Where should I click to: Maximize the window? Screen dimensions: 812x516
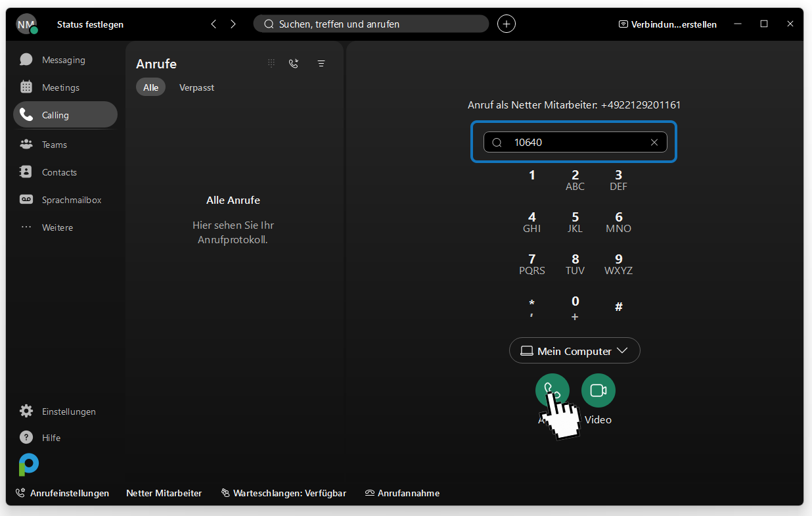764,24
